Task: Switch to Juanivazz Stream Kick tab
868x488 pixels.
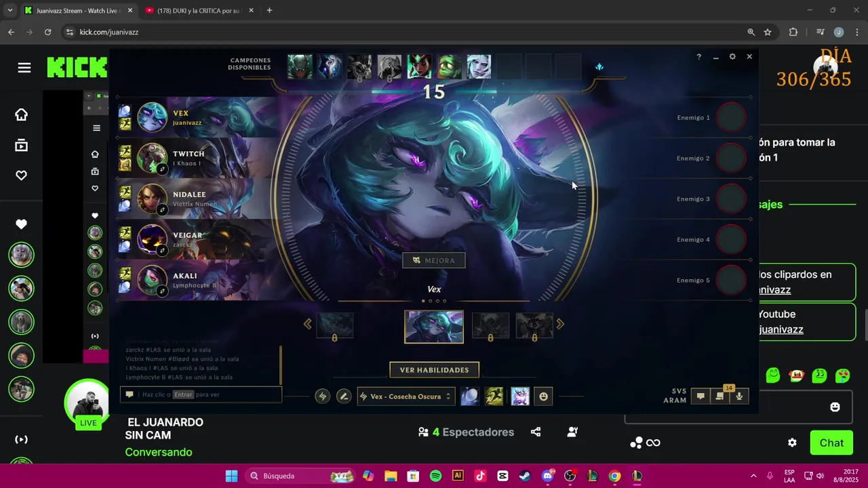Action: [78, 11]
